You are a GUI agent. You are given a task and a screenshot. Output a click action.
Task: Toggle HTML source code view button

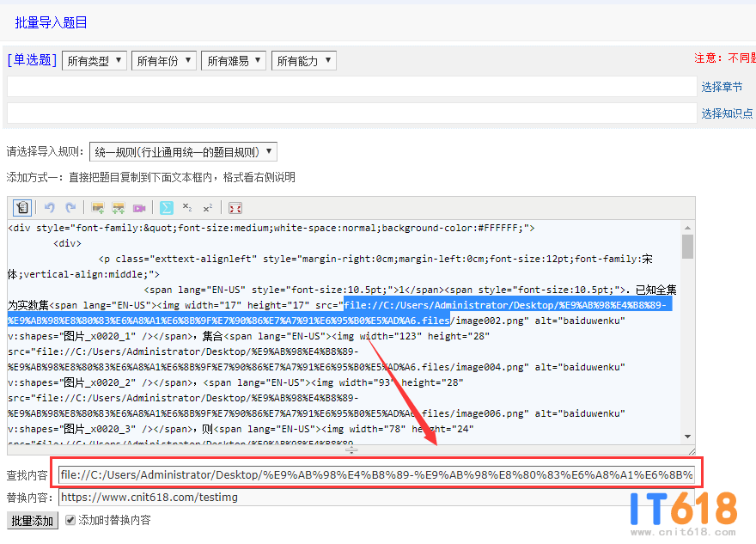click(22, 208)
